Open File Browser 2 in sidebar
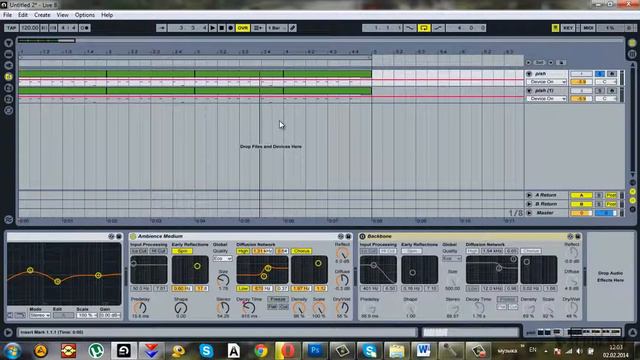Image resolution: width=640 pixels, height=360 pixels. tap(8, 88)
